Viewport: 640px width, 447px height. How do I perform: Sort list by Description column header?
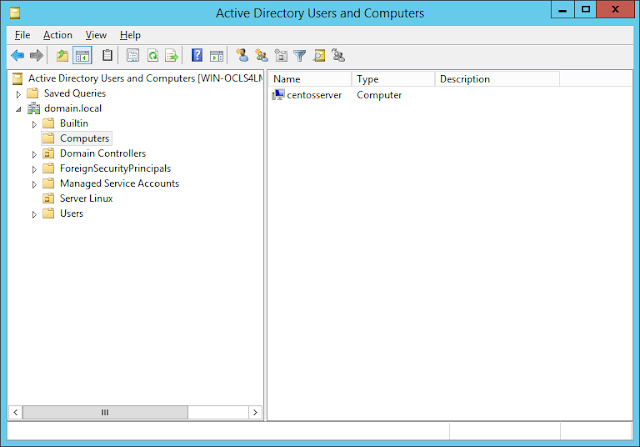(498, 79)
